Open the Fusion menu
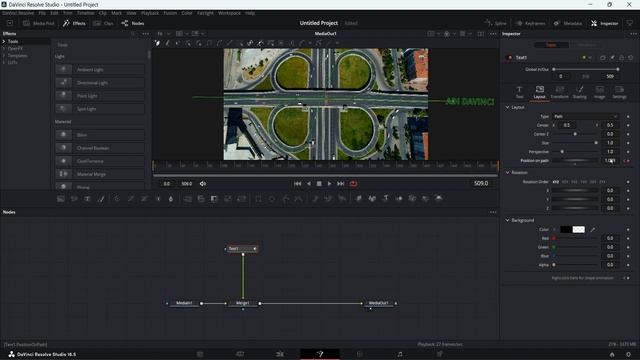The image size is (640, 360). tap(170, 13)
